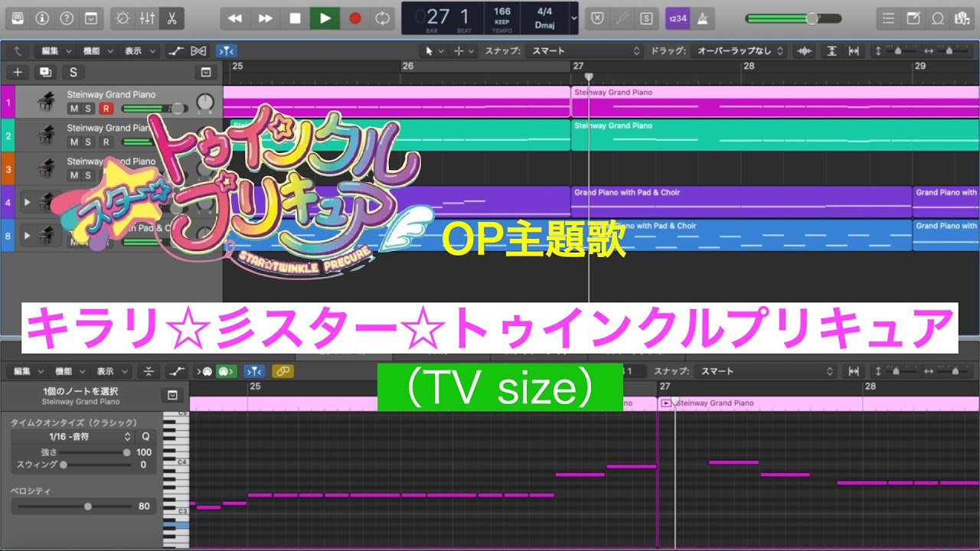Screen dimensions: 980x551
Task: Adjust track 1 pan knob
Action: click(205, 102)
